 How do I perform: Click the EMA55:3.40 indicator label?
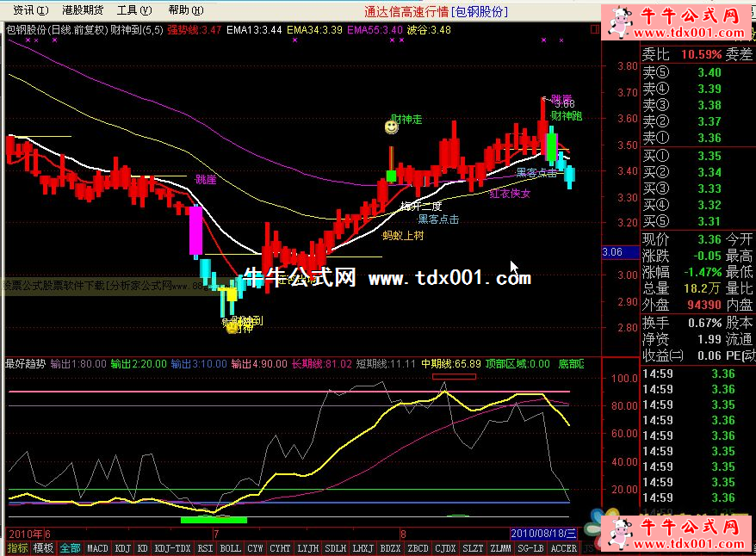click(375, 30)
